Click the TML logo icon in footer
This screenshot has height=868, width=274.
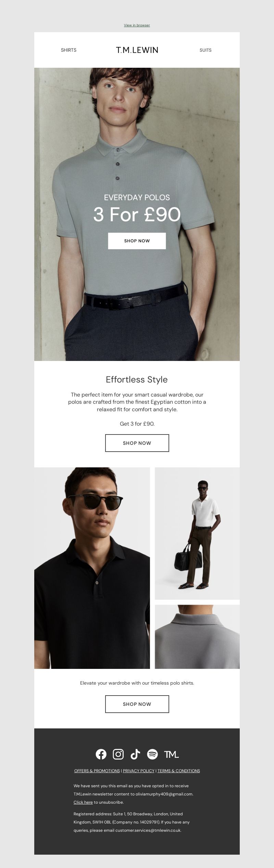pyautogui.click(x=171, y=754)
